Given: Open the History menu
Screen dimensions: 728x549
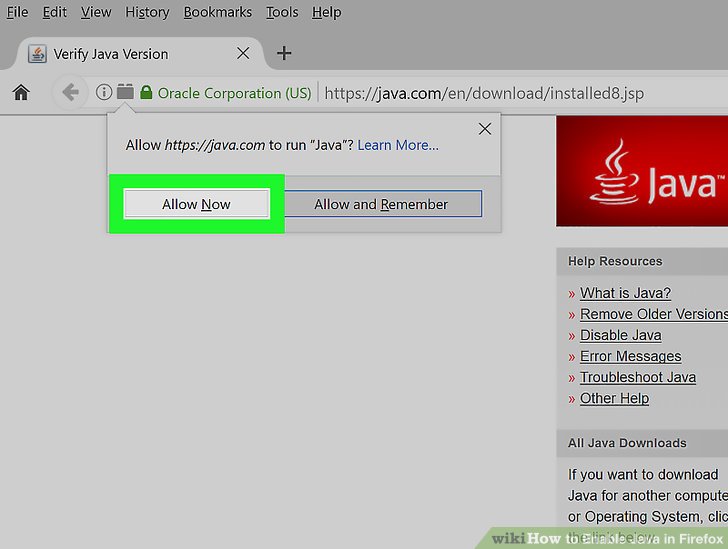Looking at the screenshot, I should pyautogui.click(x=147, y=12).
